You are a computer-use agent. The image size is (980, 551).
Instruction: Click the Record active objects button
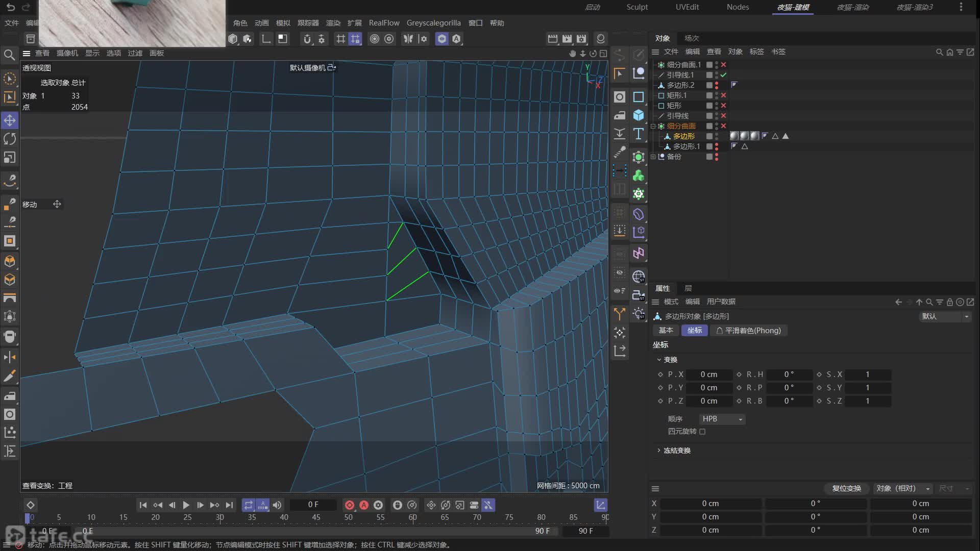pos(349,505)
